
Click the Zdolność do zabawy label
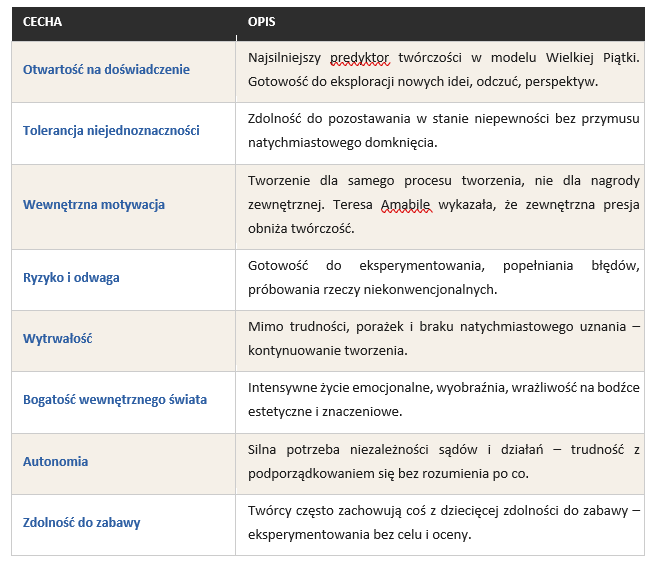pyautogui.click(x=81, y=523)
